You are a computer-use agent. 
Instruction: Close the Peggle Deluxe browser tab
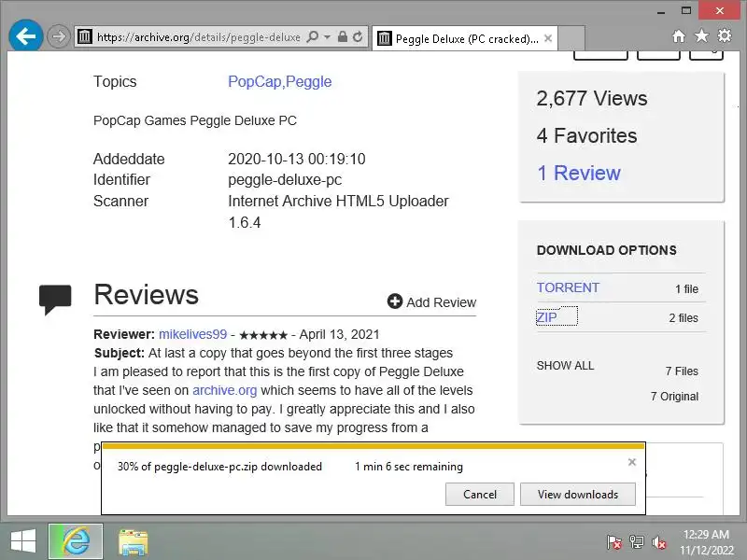[x=548, y=38]
